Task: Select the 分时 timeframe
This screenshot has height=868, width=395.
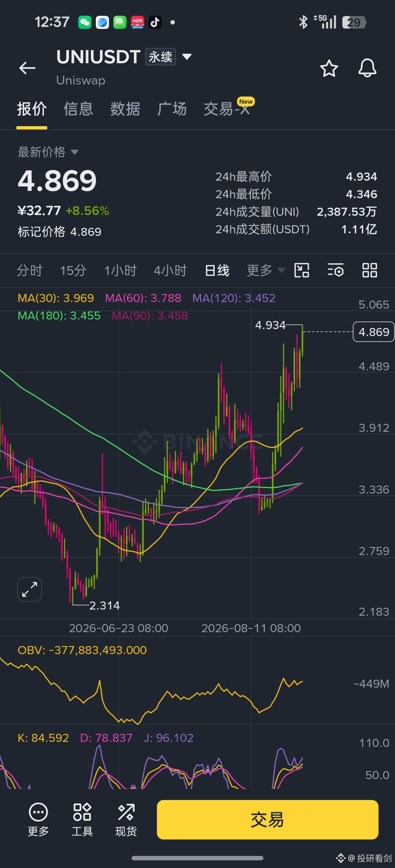Action: (30, 271)
